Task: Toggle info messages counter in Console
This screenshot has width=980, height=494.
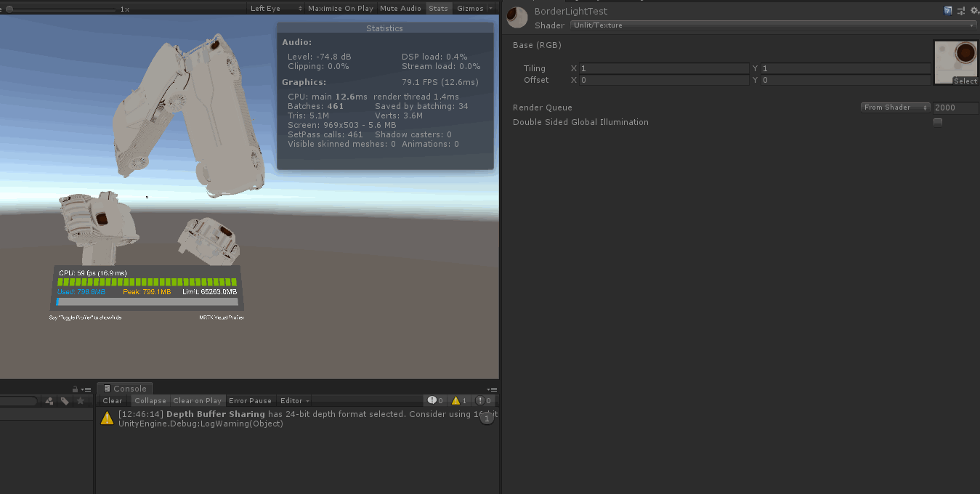Action: click(436, 400)
